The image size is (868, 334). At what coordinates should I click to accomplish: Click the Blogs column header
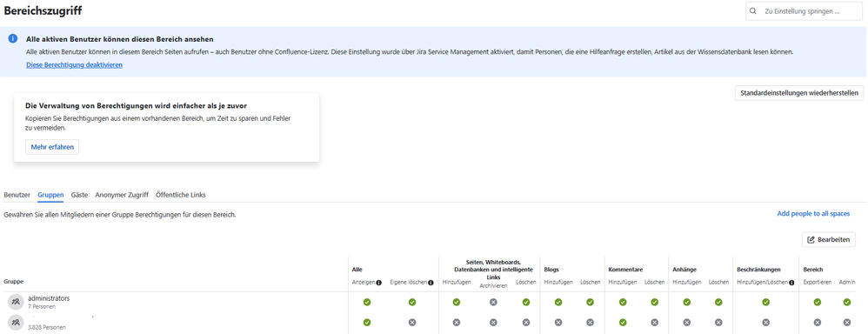[x=551, y=270]
